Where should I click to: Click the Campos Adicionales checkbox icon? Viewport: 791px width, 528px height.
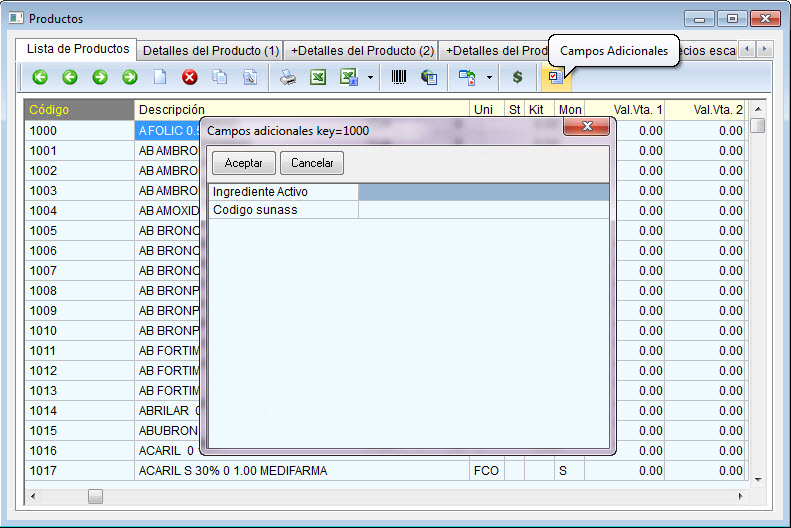click(x=555, y=77)
